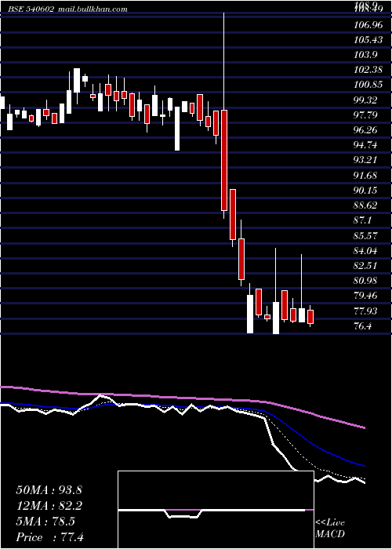Screen dimensions: 392x549
Task: Click the 88.62 price axis label
Action: pos(365,205)
